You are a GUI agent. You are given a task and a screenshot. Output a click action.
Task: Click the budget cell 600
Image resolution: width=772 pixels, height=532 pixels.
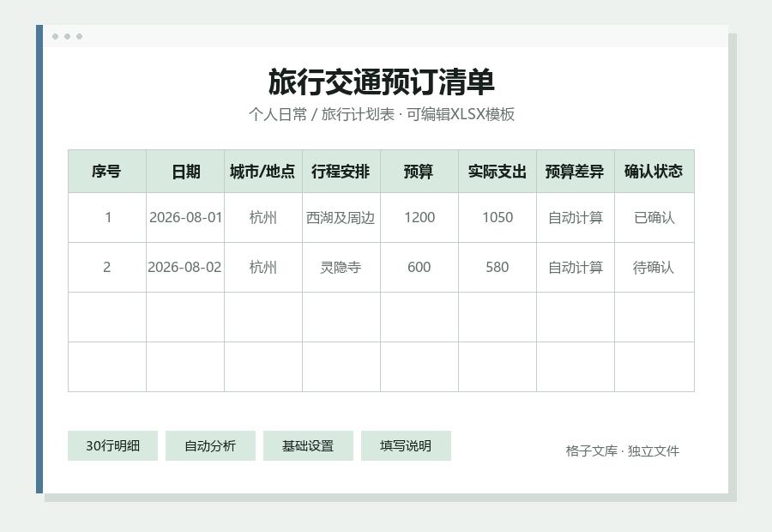tap(419, 268)
